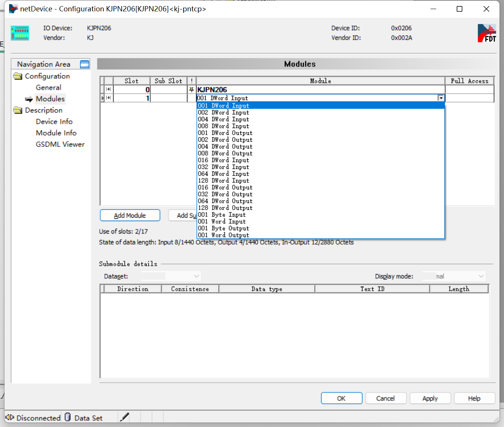Viewport: 504px width, 427px height.
Task: Choose 128 DWord Output from list
Action: [x=321, y=208]
